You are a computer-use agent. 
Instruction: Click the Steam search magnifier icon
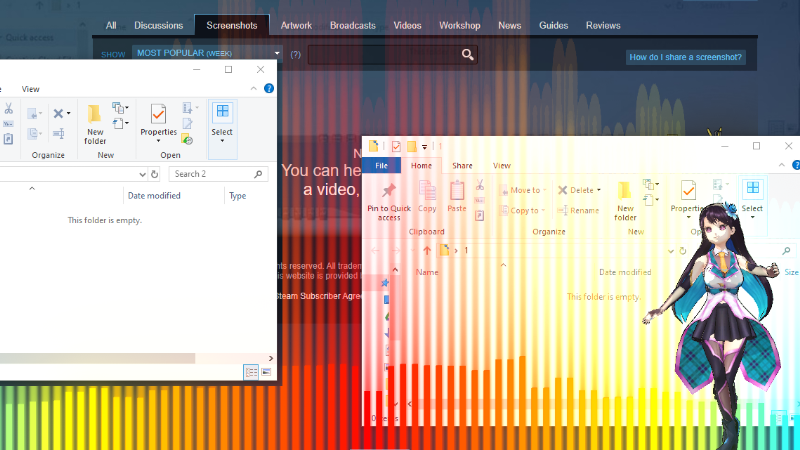tap(467, 55)
